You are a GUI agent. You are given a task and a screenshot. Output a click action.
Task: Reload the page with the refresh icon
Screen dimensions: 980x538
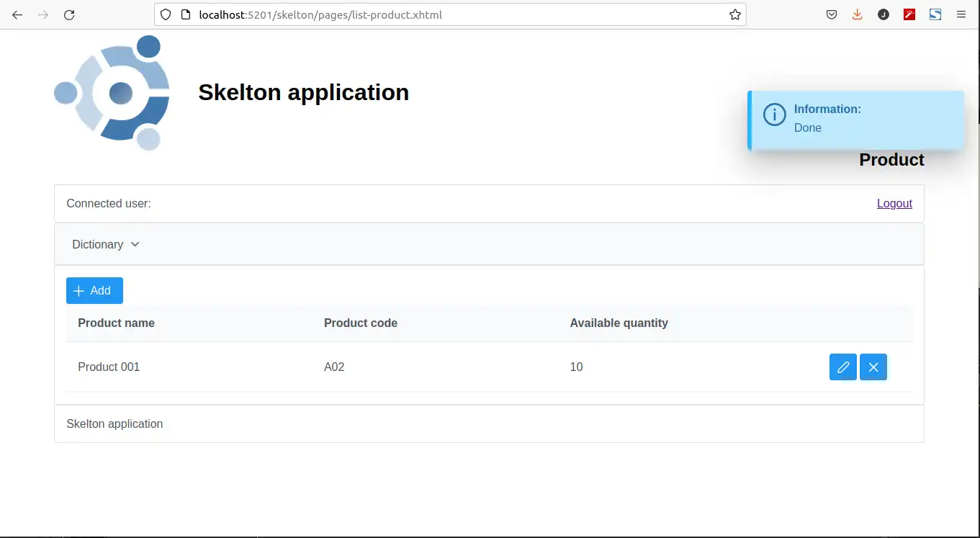click(69, 14)
